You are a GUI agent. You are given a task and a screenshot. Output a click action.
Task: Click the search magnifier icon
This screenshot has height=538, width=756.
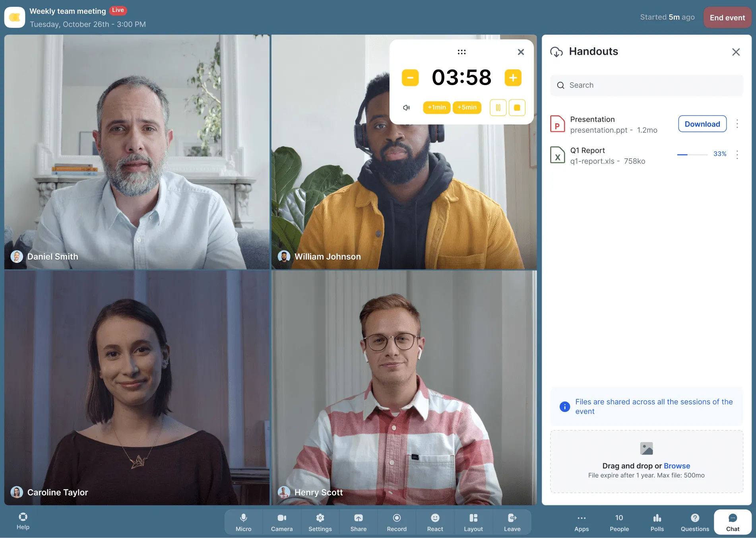560,85
